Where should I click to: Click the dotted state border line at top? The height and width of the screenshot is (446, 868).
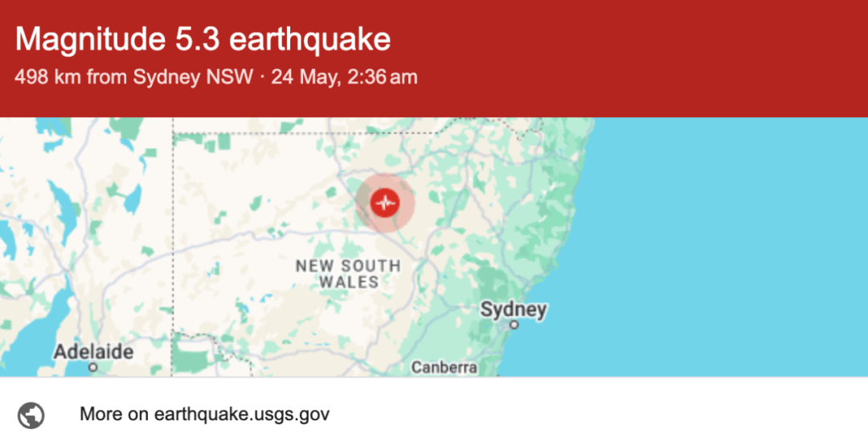pyautogui.click(x=305, y=133)
